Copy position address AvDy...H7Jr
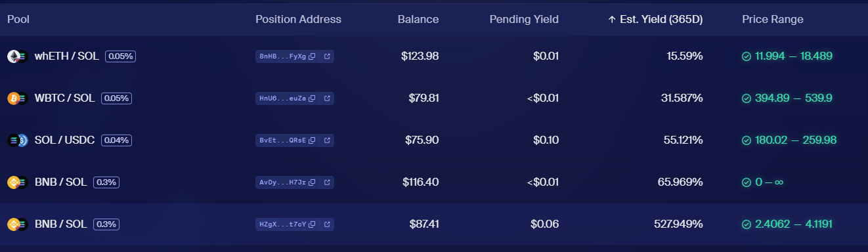868x252 pixels. pyautogui.click(x=313, y=182)
